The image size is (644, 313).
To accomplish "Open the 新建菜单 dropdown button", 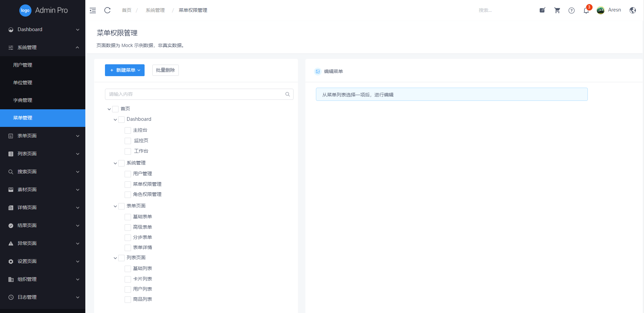I will point(125,70).
